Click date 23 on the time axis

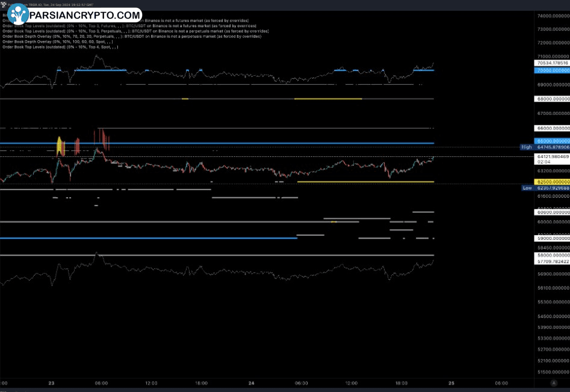[x=51, y=382]
